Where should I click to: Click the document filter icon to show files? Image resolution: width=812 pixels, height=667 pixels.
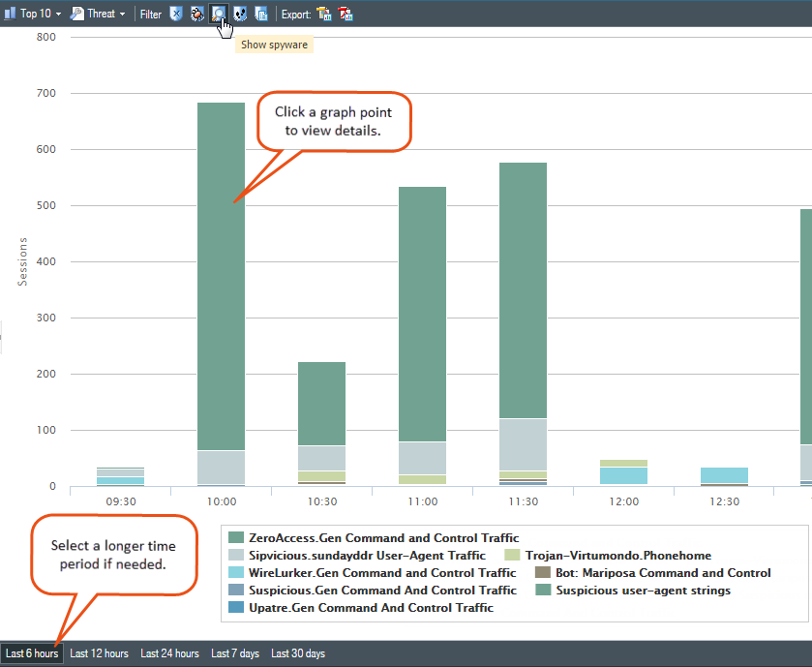tap(261, 14)
